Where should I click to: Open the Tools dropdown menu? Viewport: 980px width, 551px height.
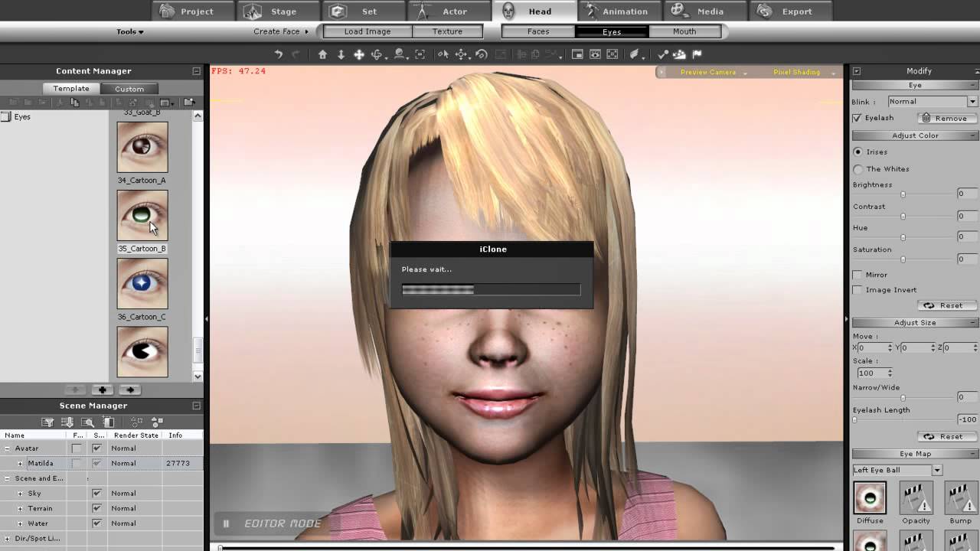coord(130,32)
